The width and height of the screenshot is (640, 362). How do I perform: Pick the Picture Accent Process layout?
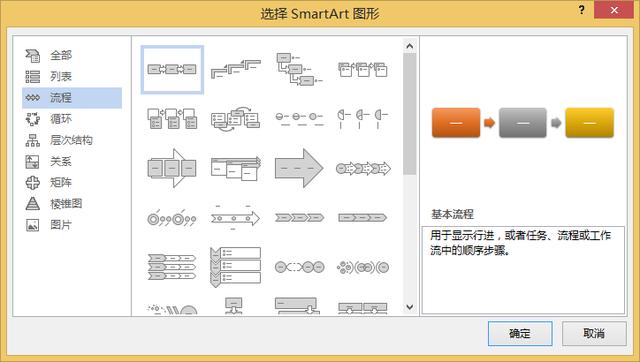pos(172,119)
